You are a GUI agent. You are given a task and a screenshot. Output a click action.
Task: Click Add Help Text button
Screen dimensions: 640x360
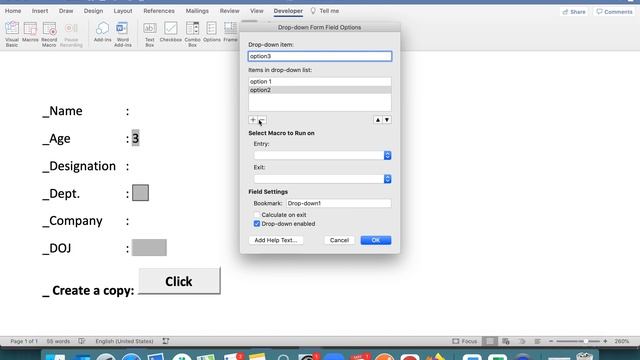coord(276,240)
